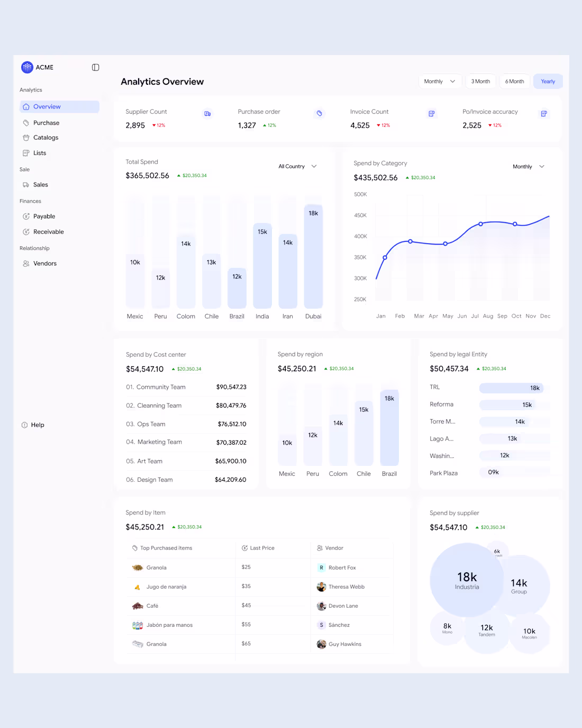Click the Invoice Count card icon
This screenshot has height=728, width=582.
(x=431, y=113)
